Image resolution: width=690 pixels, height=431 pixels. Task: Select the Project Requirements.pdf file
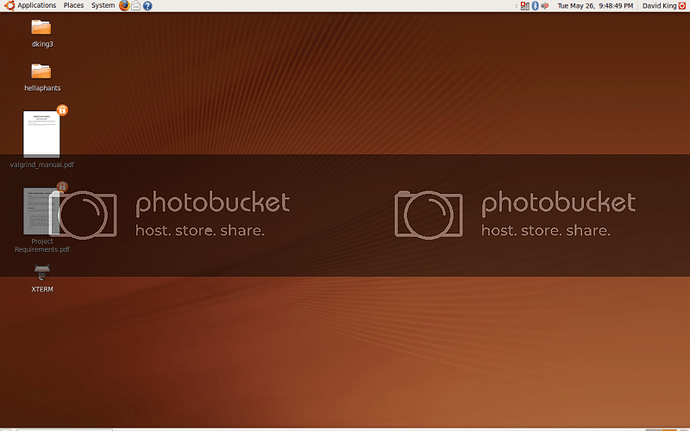coord(41,211)
